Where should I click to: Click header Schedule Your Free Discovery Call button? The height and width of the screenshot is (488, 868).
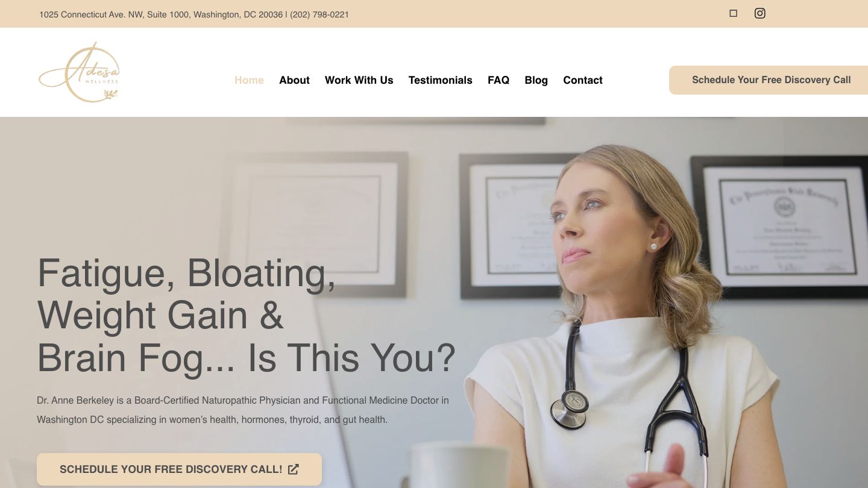(769, 80)
